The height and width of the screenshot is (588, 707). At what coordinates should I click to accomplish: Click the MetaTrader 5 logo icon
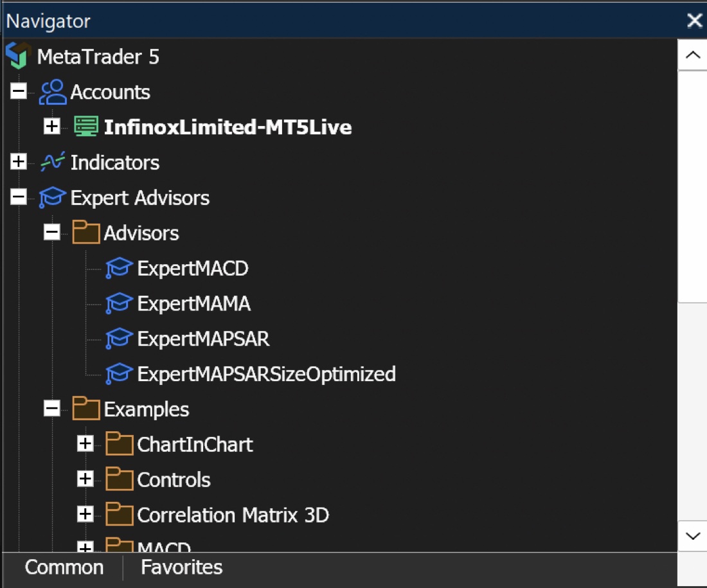click(x=18, y=56)
